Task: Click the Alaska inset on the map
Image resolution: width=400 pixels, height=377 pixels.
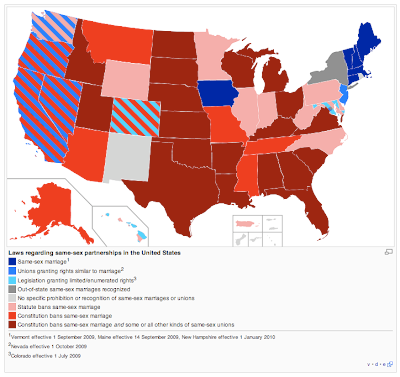Action: [x=50, y=213]
